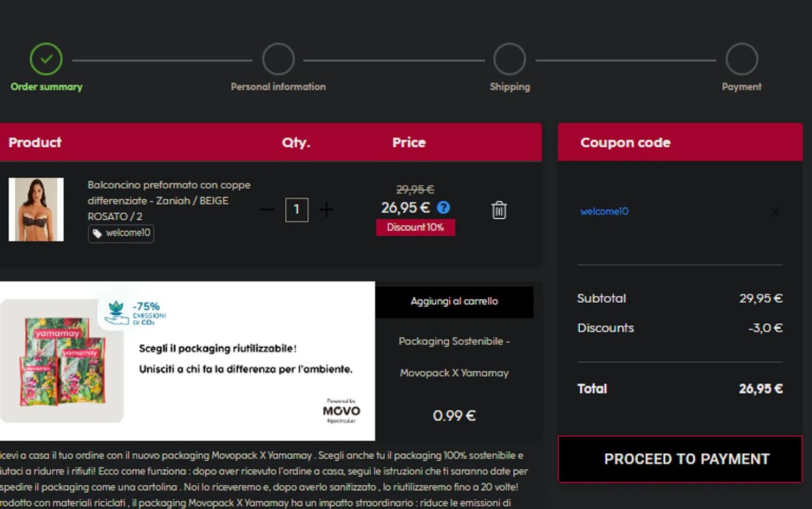Open the bra product thumbnail
Screen dimensions: 812x509
36,210
